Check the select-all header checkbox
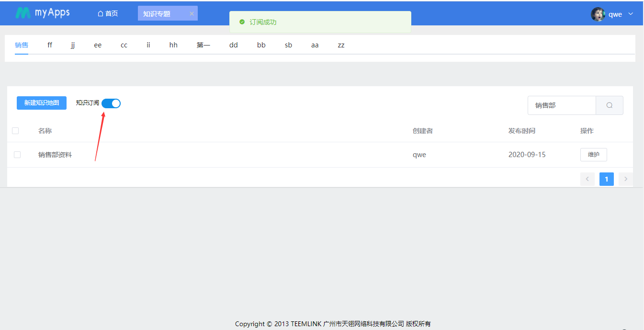The image size is (644, 330). [x=15, y=131]
